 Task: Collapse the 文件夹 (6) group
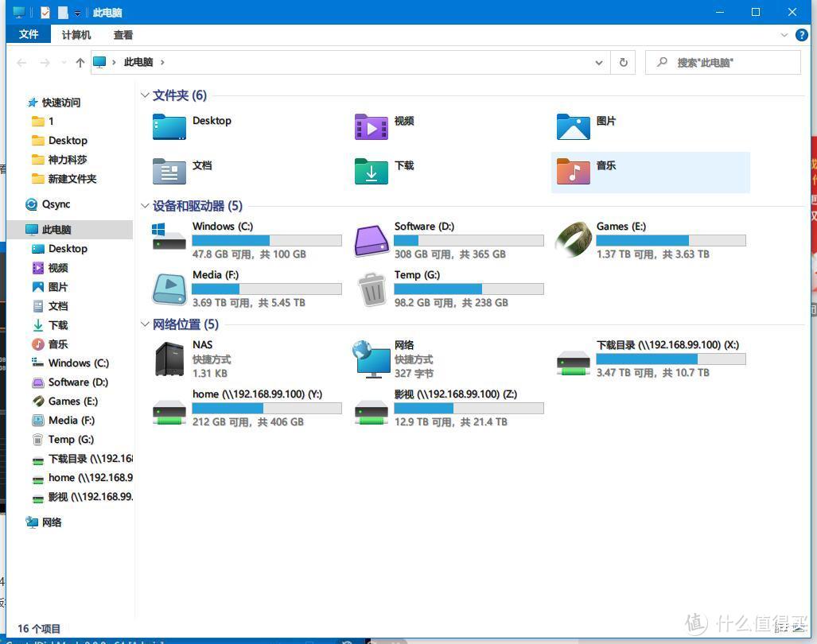pyautogui.click(x=145, y=95)
